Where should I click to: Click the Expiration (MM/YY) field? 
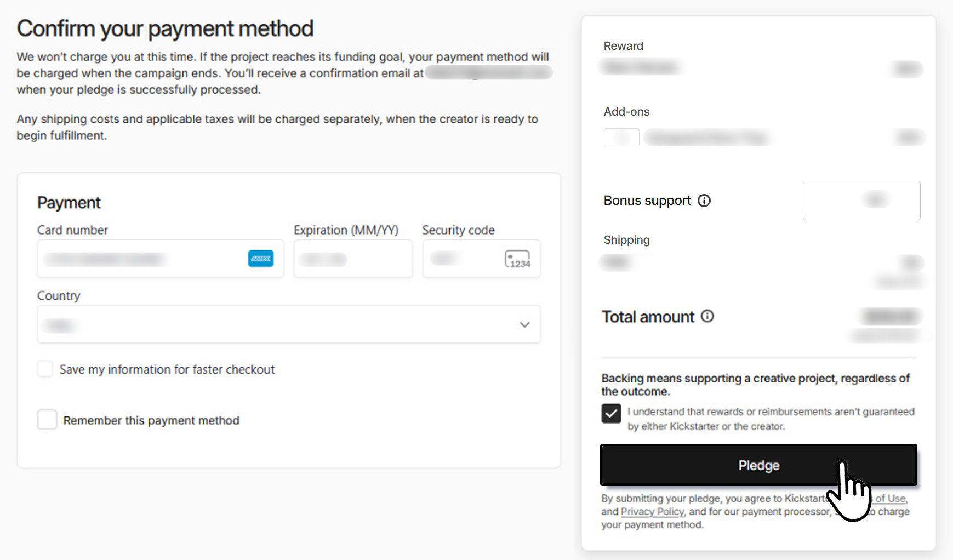(x=353, y=259)
